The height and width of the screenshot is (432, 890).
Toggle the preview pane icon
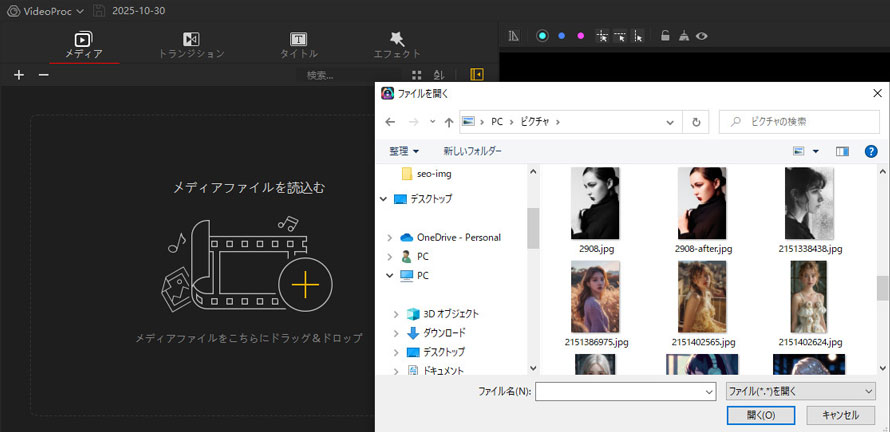pyautogui.click(x=842, y=151)
